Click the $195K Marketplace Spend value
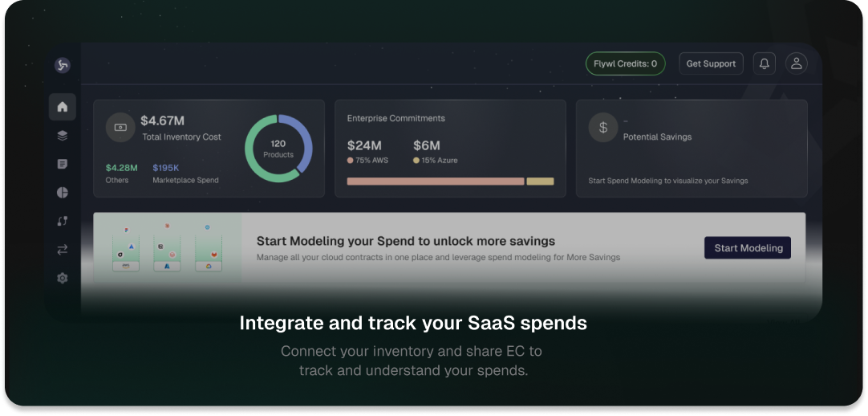 point(165,168)
